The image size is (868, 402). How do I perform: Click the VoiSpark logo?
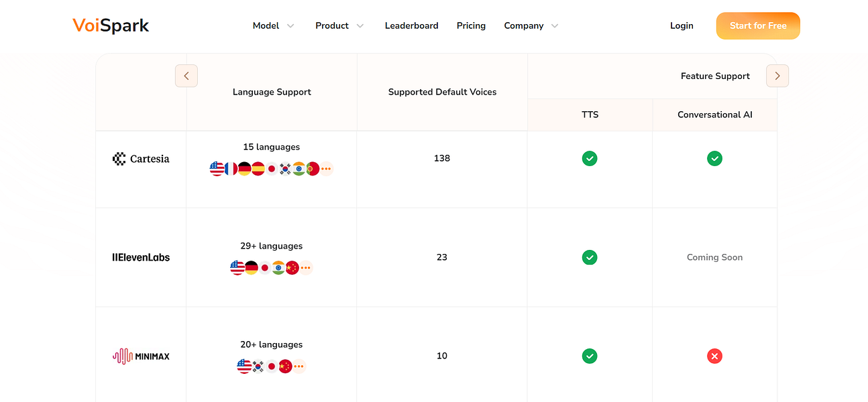click(x=111, y=25)
